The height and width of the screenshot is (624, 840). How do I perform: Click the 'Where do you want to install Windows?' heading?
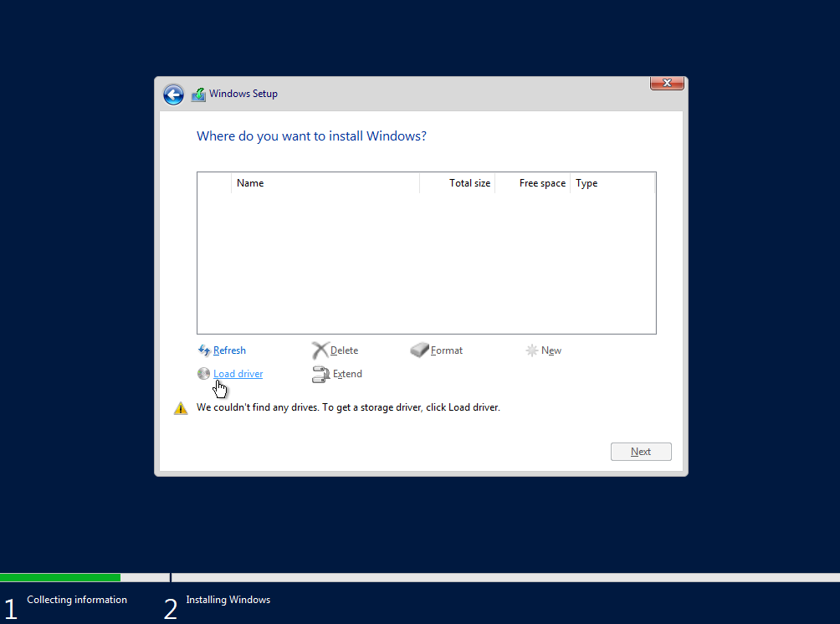coord(312,136)
